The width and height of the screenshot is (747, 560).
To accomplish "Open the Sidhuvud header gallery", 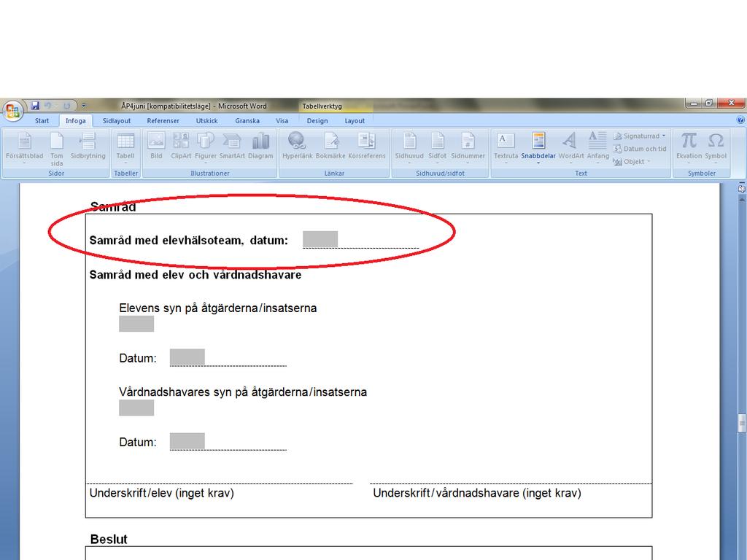I will [x=409, y=148].
